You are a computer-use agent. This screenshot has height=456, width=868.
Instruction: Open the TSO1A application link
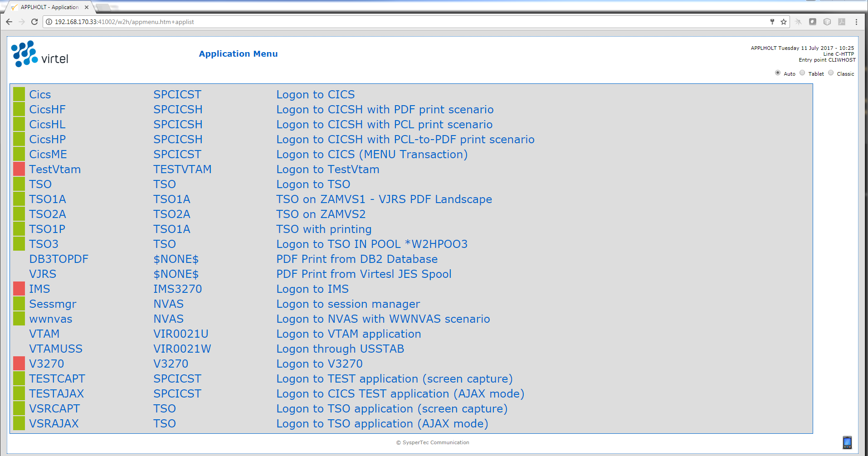[x=48, y=199]
